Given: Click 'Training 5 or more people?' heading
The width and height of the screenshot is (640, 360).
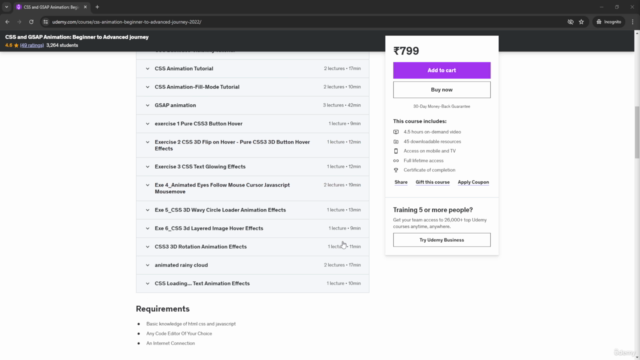Looking at the screenshot, I should 433,210.
